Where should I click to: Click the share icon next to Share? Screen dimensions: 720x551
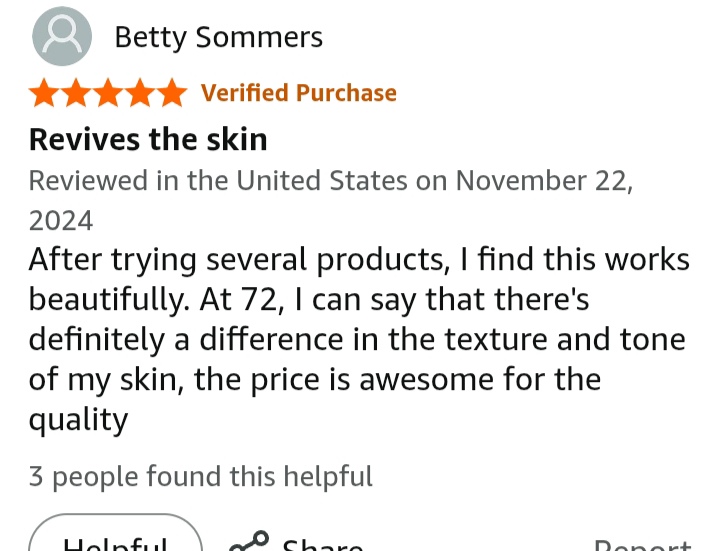pos(249,543)
